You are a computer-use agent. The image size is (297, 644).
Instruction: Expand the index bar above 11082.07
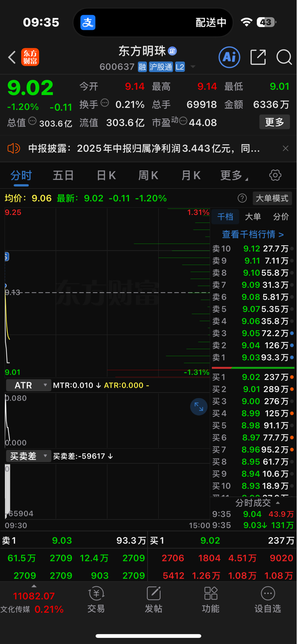[34, 586]
